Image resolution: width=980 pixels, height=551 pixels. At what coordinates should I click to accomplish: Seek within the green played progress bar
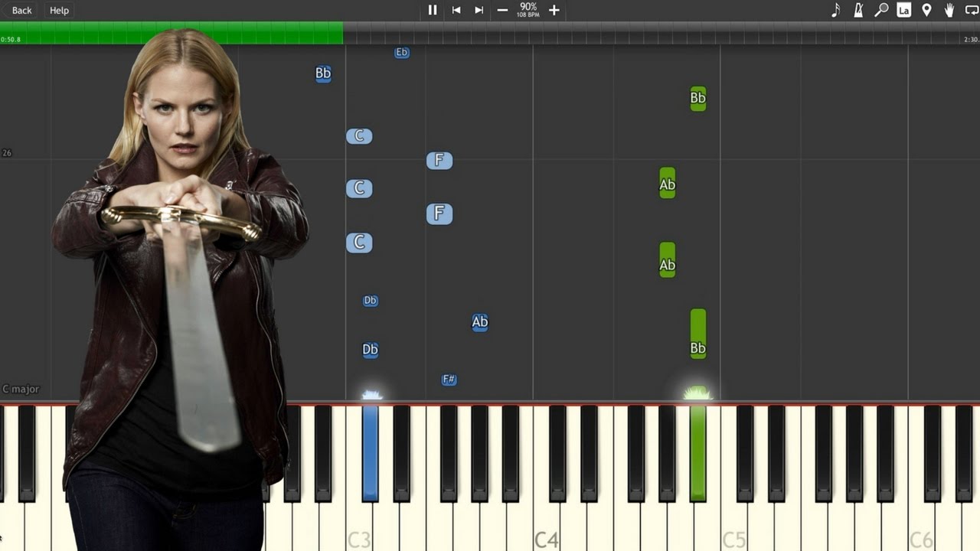tap(171, 33)
